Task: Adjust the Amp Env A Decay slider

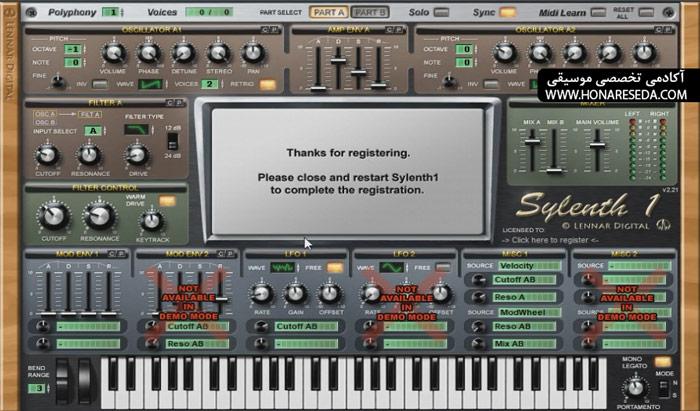Action: tap(338, 60)
